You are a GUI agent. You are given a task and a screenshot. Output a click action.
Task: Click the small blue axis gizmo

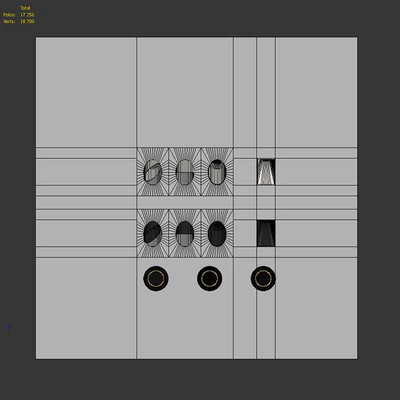pos(9,327)
